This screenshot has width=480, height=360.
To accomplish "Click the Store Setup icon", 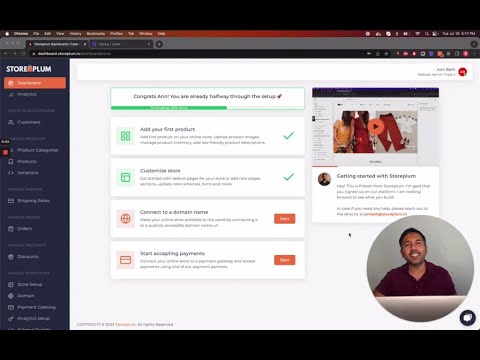I will point(11,285).
